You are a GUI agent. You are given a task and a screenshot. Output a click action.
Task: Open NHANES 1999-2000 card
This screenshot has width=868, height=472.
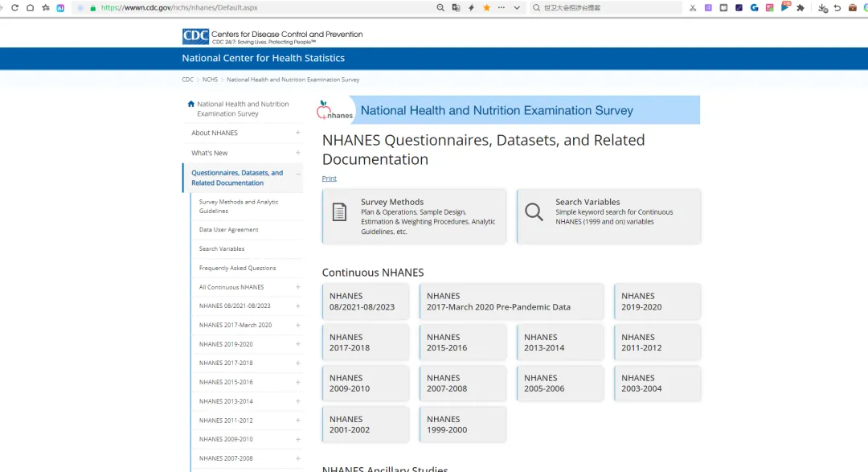click(x=463, y=425)
